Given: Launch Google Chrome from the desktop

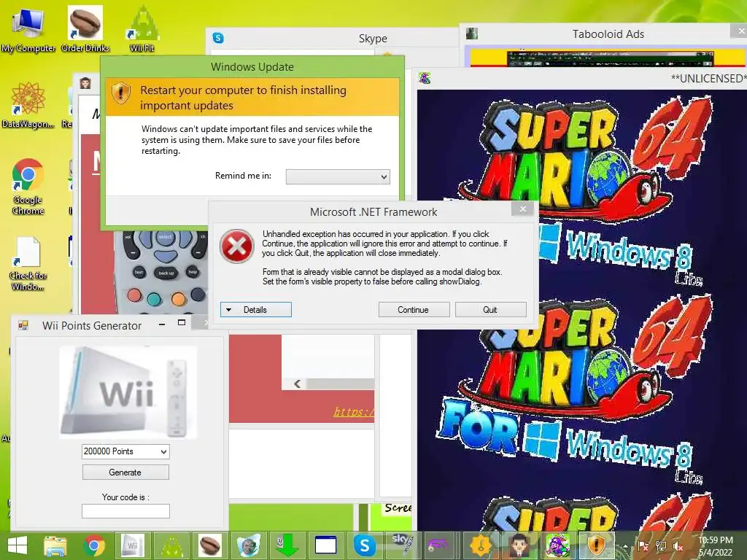Looking at the screenshot, I should click(x=28, y=187).
